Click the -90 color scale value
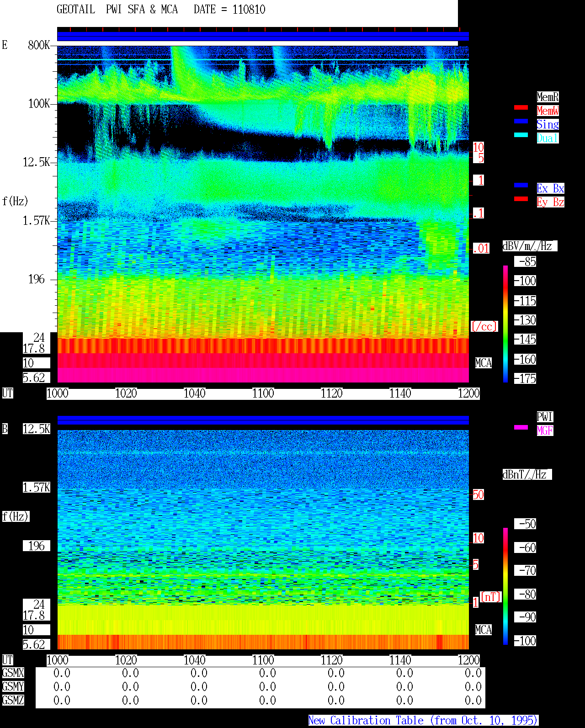585x728 pixels. 525,617
